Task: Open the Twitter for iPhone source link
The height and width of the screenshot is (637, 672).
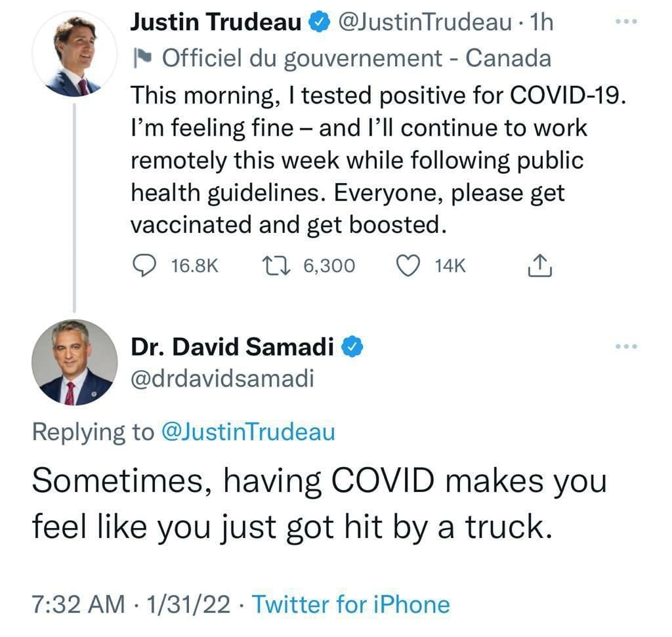Action: [x=350, y=604]
